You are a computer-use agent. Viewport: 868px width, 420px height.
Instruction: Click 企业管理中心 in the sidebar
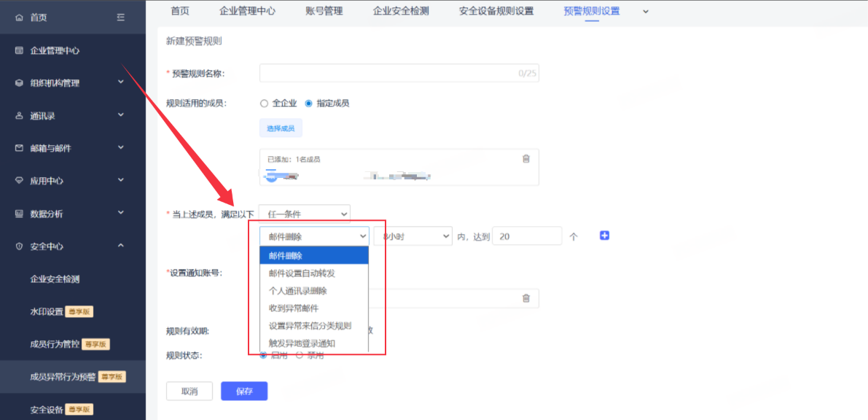[x=55, y=50]
